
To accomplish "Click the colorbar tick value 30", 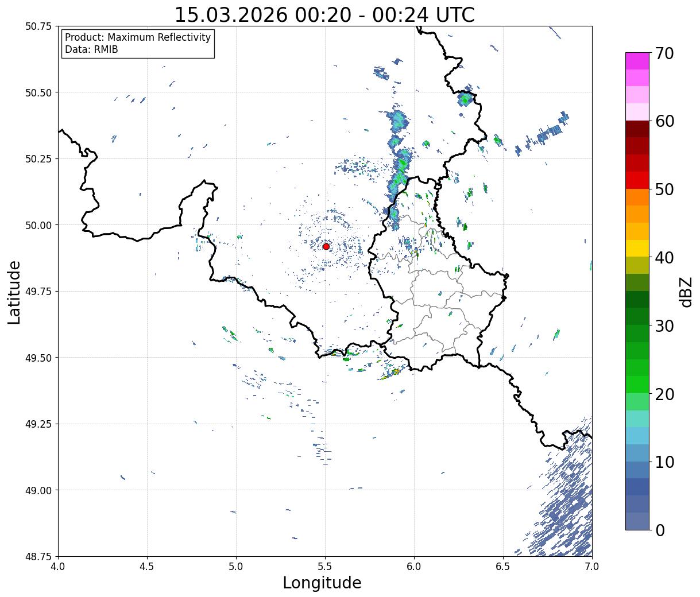I will (664, 326).
